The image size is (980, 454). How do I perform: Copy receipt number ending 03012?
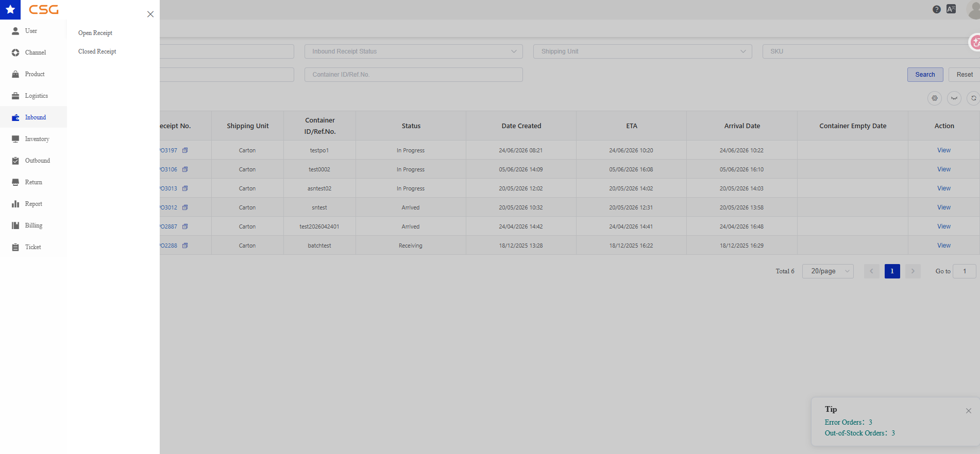coord(185,207)
